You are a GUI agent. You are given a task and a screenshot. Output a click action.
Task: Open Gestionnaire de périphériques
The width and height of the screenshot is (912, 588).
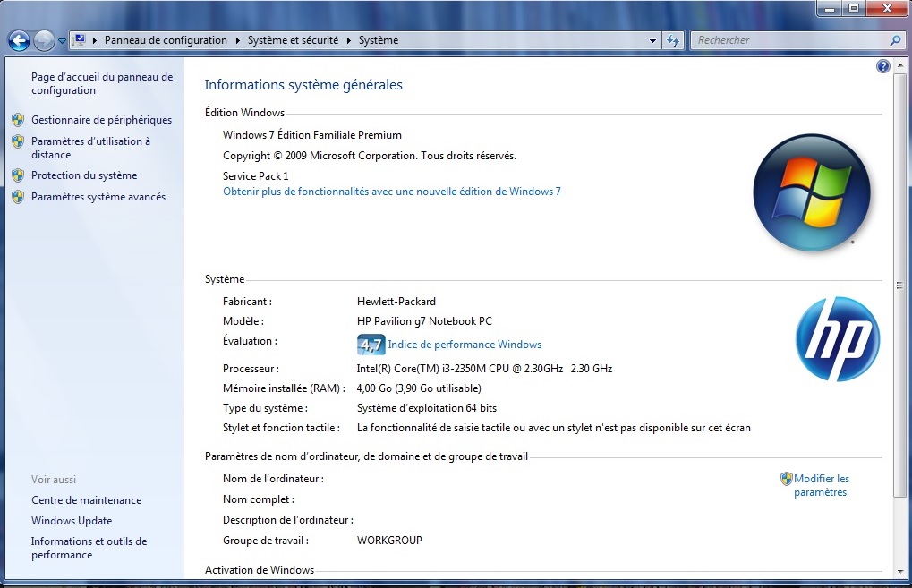click(101, 120)
